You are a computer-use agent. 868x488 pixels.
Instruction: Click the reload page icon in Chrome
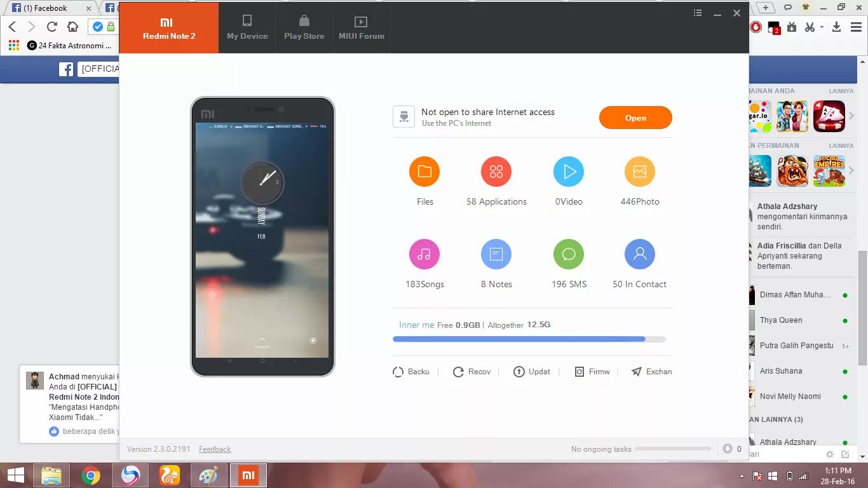[52, 27]
